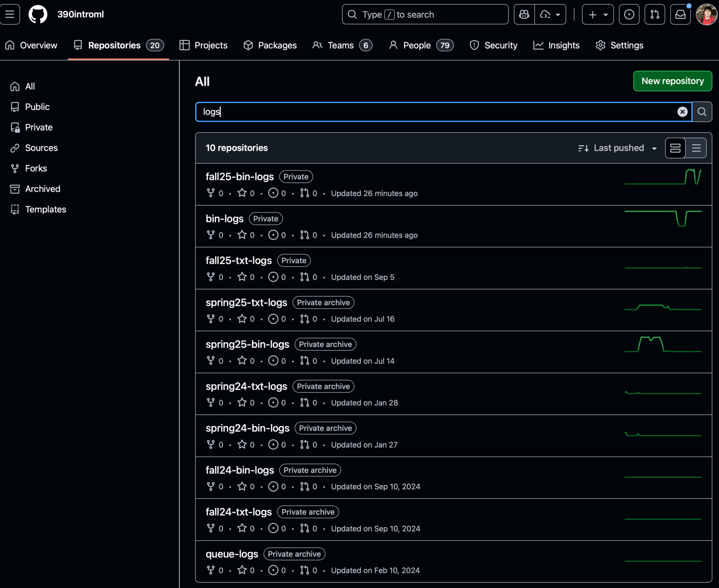Click the star icon of fall25-bin-logs
719x588 pixels.
pyautogui.click(x=242, y=193)
